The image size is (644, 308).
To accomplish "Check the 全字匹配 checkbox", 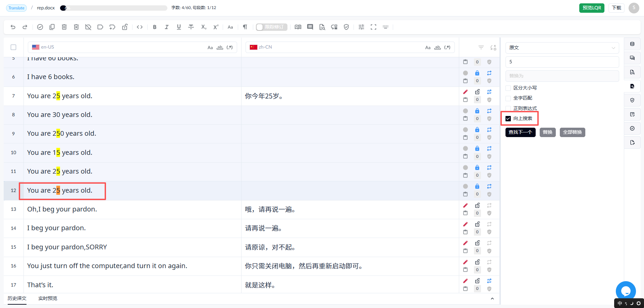I will point(508,98).
